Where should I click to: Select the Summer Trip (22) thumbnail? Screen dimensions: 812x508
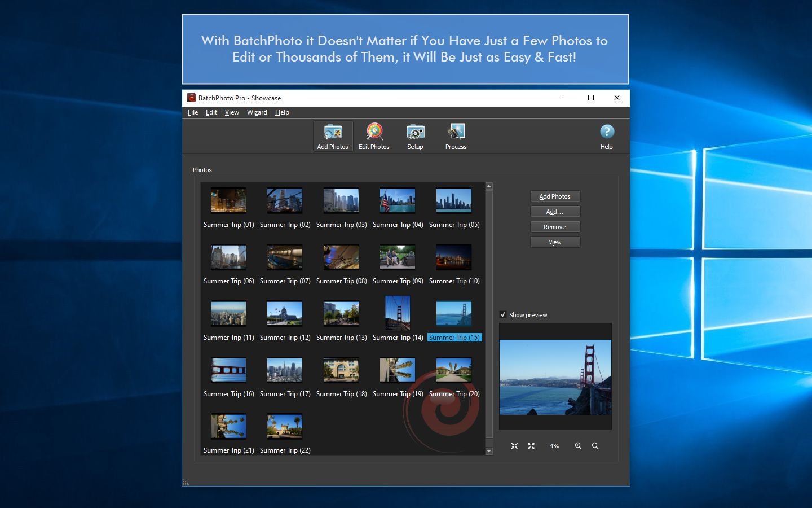point(285,426)
